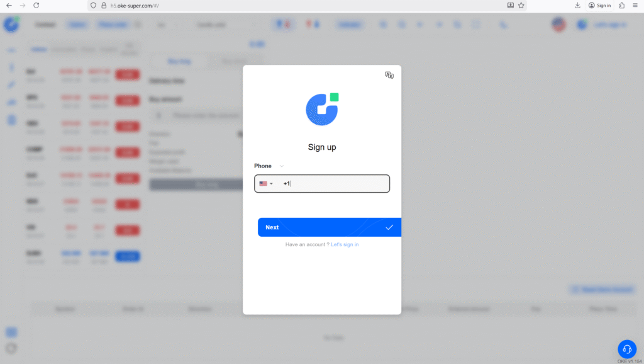Click the oke-super.com URL address bar
Image resolution: width=644 pixels, height=364 pixels.
[302, 5]
